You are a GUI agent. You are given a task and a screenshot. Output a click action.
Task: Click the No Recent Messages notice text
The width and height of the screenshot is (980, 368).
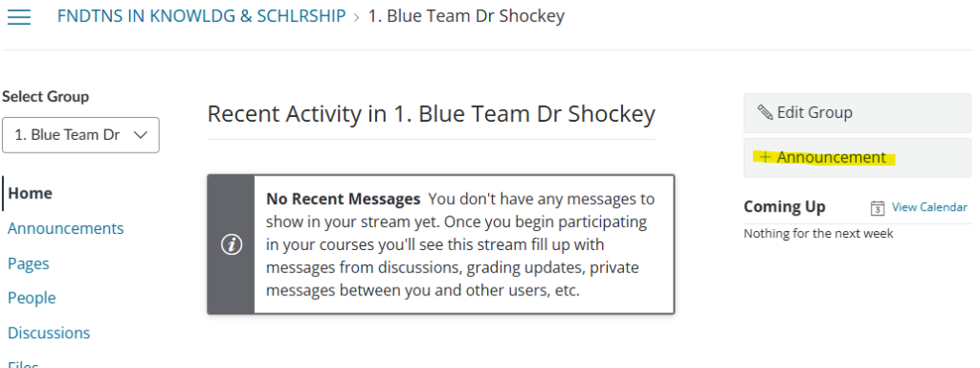click(x=460, y=244)
